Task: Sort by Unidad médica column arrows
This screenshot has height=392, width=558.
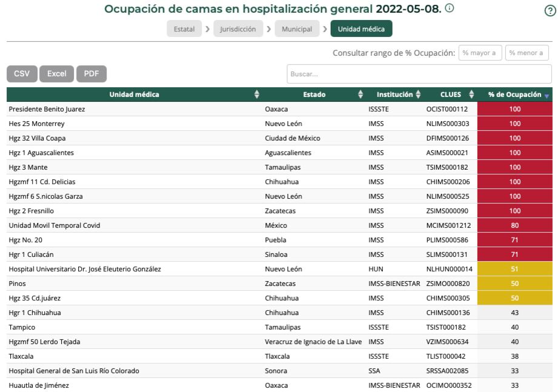Action: tap(256, 95)
